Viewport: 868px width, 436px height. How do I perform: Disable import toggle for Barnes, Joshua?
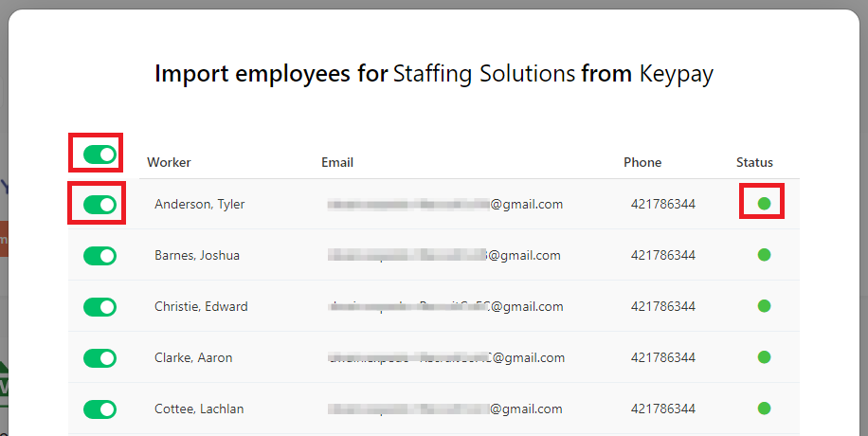coord(99,255)
